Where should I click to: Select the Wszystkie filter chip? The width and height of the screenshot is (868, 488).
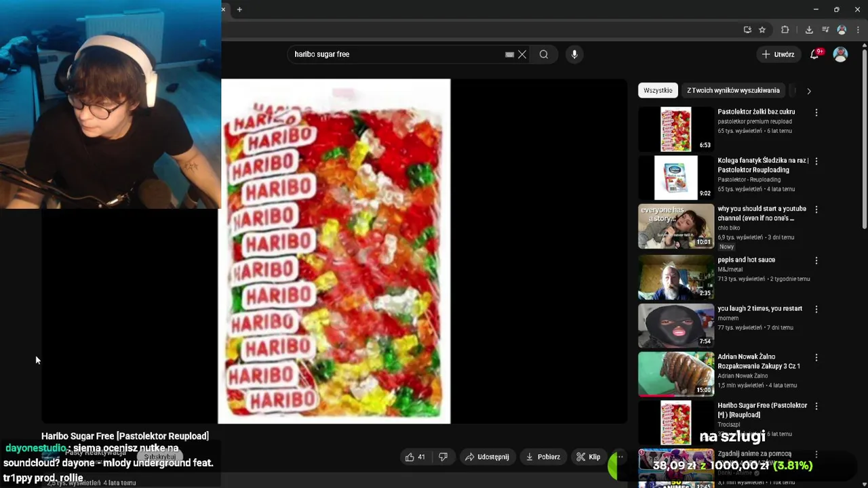coord(658,90)
